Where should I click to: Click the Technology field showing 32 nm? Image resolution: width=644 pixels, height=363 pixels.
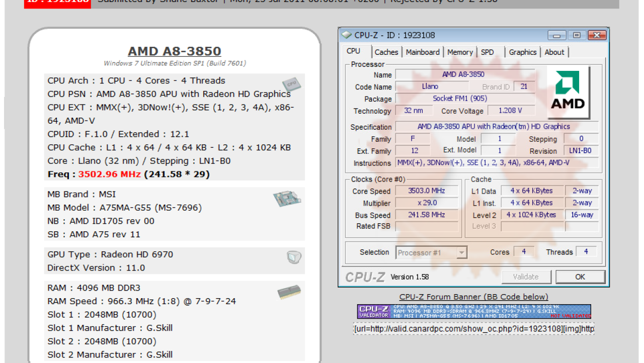pyautogui.click(x=414, y=111)
